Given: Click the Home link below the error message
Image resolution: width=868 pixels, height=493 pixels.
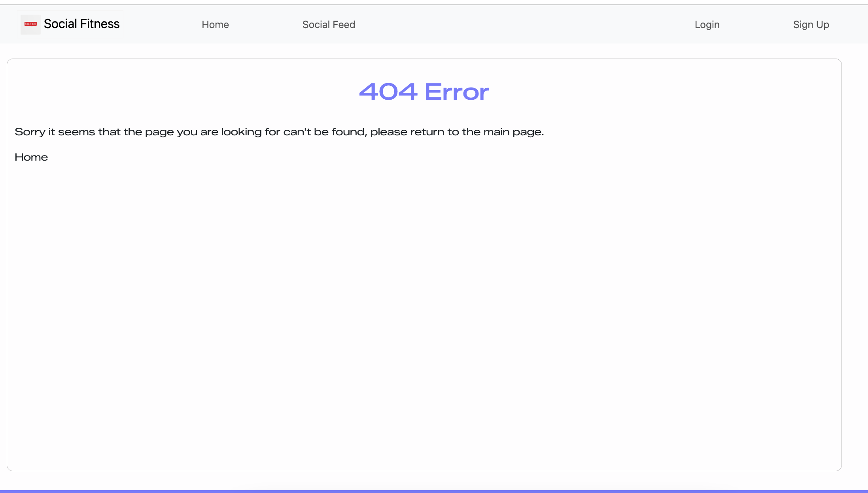Looking at the screenshot, I should coord(31,157).
